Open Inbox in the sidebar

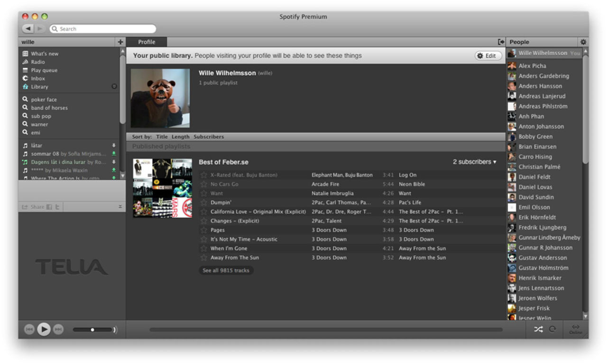38,79
